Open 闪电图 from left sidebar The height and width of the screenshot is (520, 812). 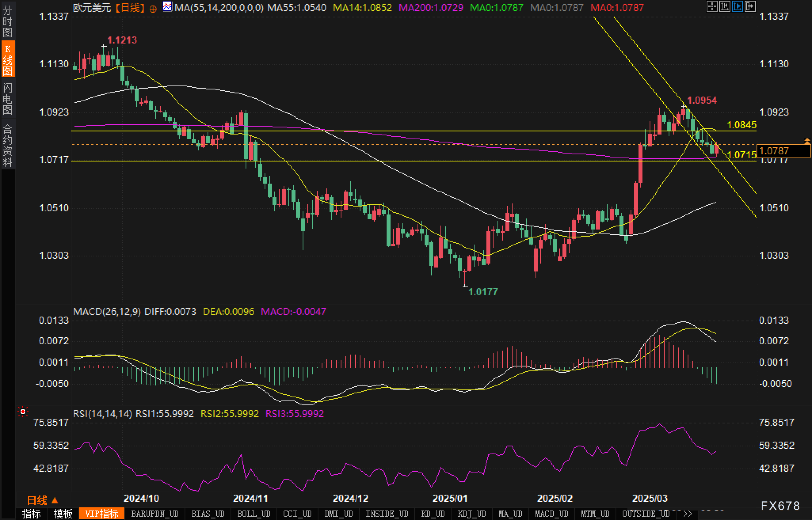[x=8, y=99]
